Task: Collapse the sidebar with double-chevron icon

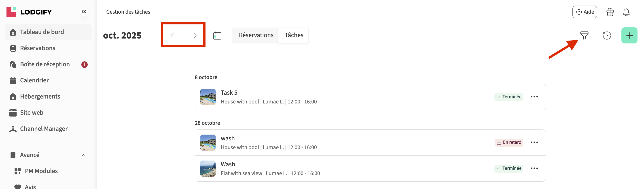Action: (84, 11)
